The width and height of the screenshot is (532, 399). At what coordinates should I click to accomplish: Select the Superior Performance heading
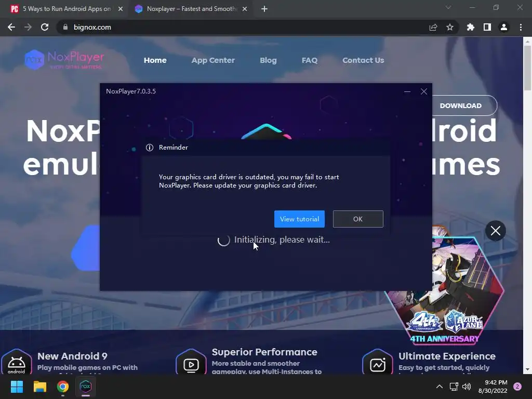pos(264,352)
